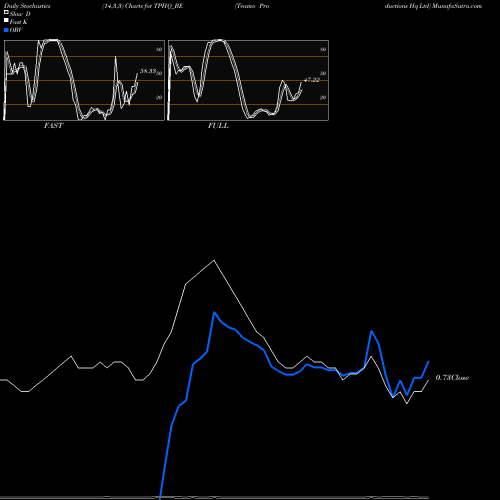Click the 'Fast K' legend label

[x=19, y=22]
